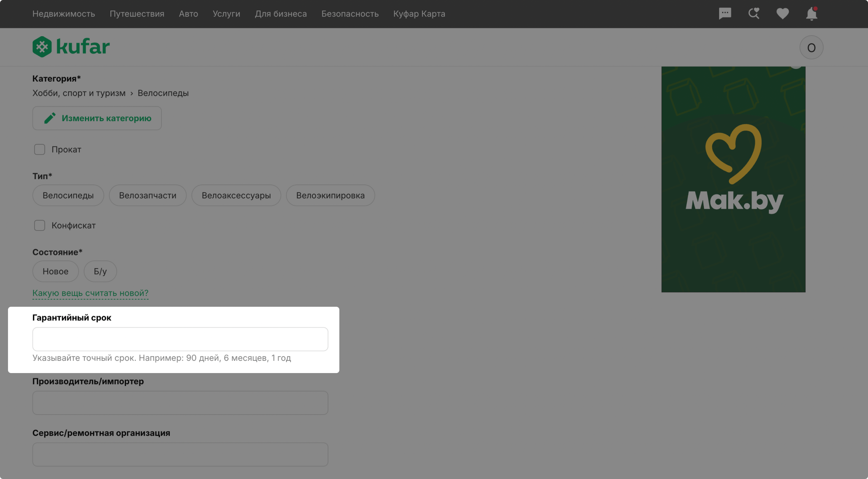Open user profile avatar circle

(811, 48)
